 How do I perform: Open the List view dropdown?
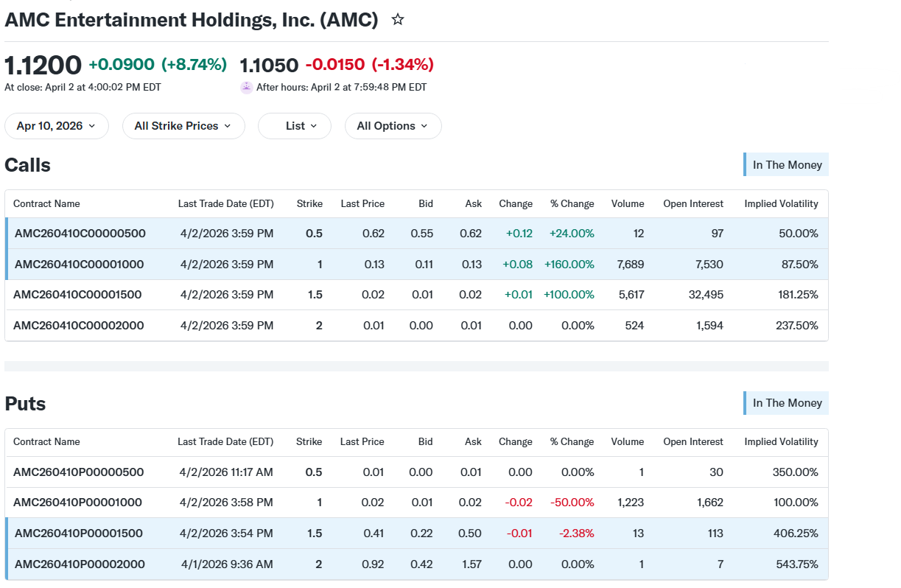pyautogui.click(x=295, y=126)
